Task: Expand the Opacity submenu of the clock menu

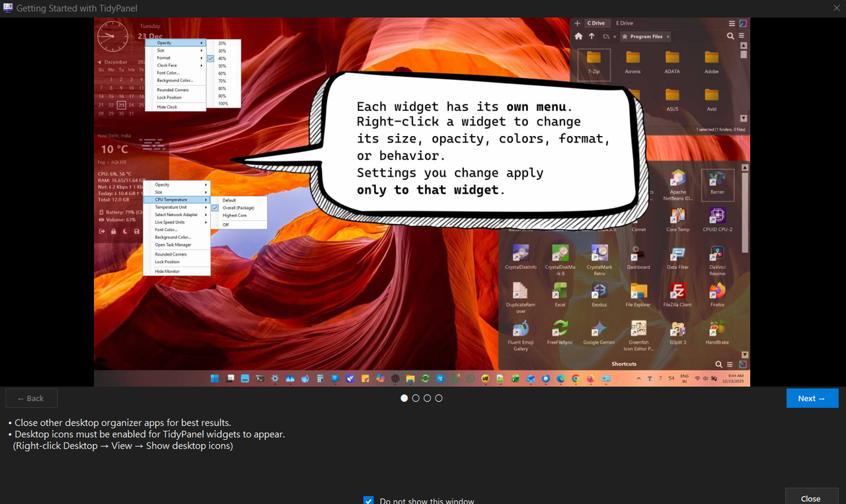Action: pyautogui.click(x=175, y=43)
